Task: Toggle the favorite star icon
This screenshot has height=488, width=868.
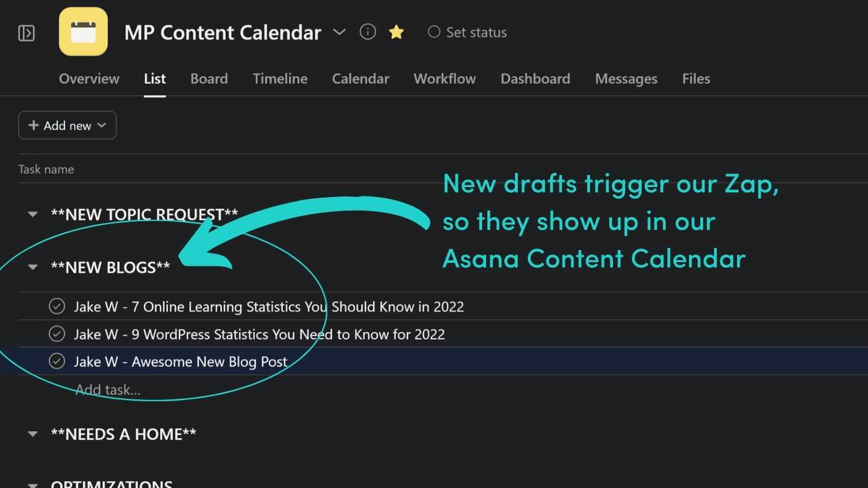Action: pyautogui.click(x=396, y=32)
